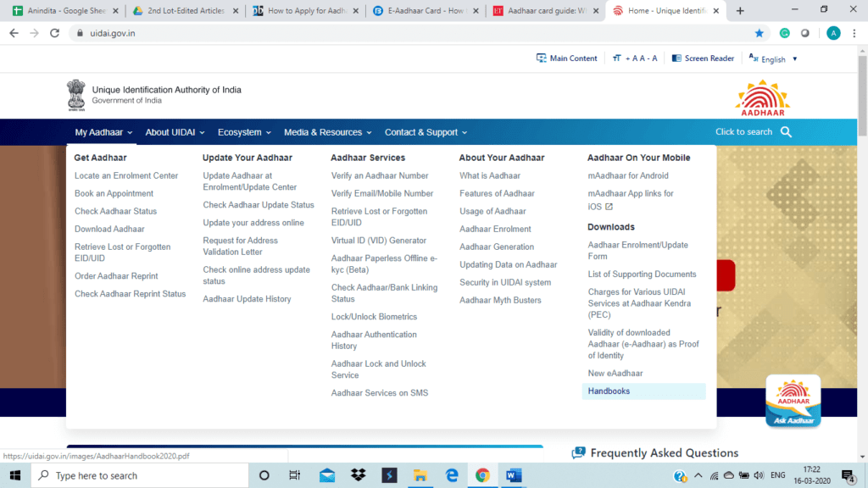Click the Government of India emblem
Image resolution: width=868 pixels, height=488 pixels.
coord(76,95)
